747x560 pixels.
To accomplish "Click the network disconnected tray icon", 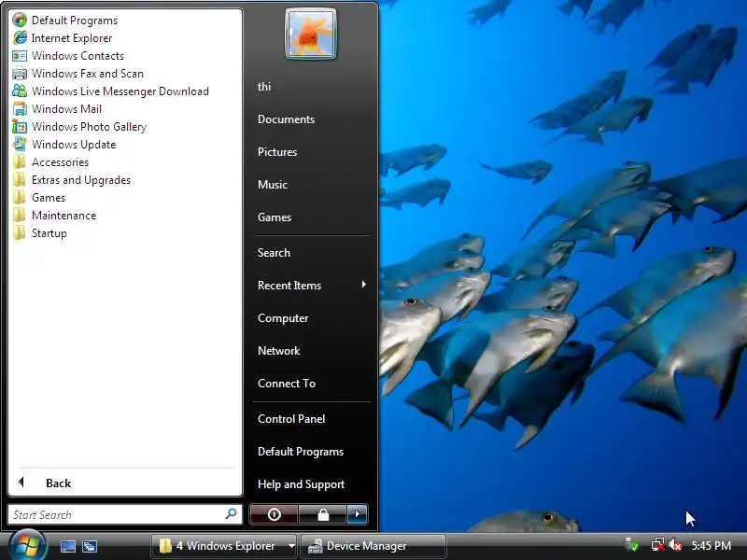I will 658,545.
